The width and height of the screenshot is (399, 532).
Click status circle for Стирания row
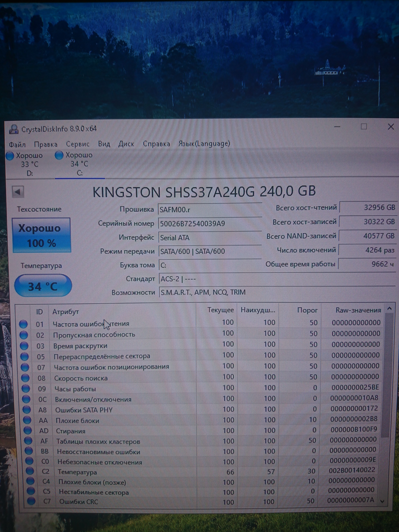coord(28,431)
